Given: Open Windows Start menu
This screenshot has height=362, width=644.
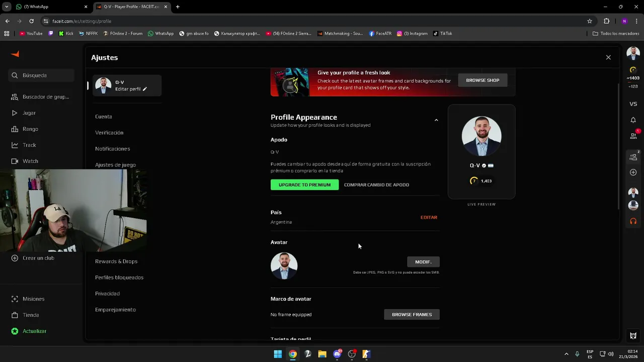Looking at the screenshot, I should 278,354.
